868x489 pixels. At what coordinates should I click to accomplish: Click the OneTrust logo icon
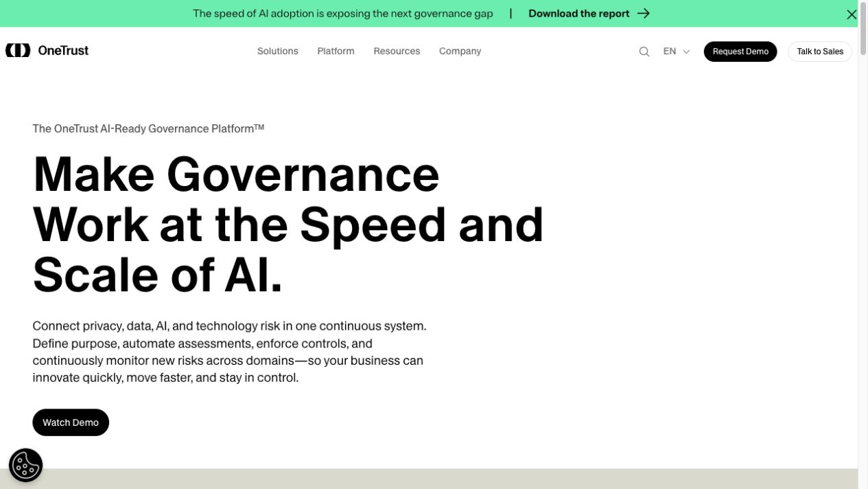[18, 50]
